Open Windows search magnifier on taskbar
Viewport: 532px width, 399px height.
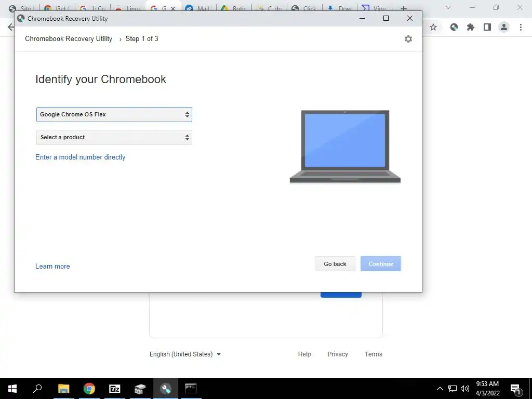(x=37, y=389)
